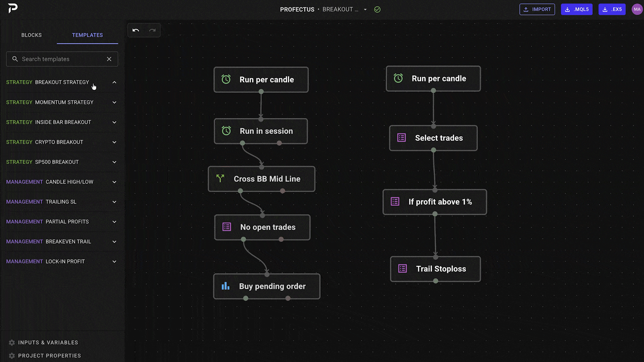Click the Buy pending order chart icon
This screenshot has height=362, width=644.
coord(225,286)
